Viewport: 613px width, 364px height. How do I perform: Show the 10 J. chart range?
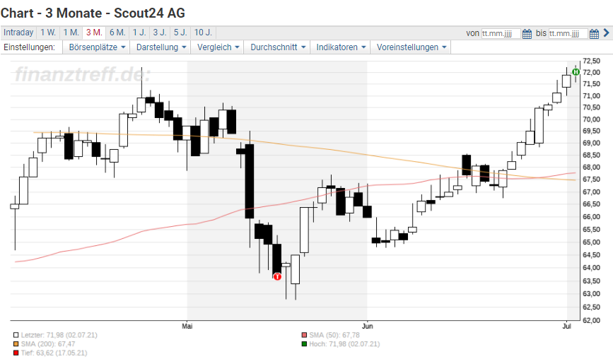pyautogui.click(x=204, y=33)
